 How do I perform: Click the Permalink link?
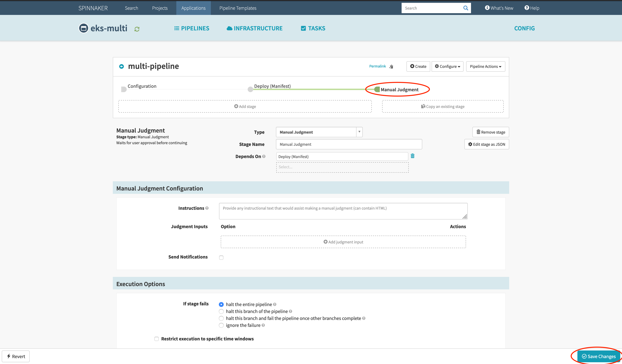coord(377,66)
